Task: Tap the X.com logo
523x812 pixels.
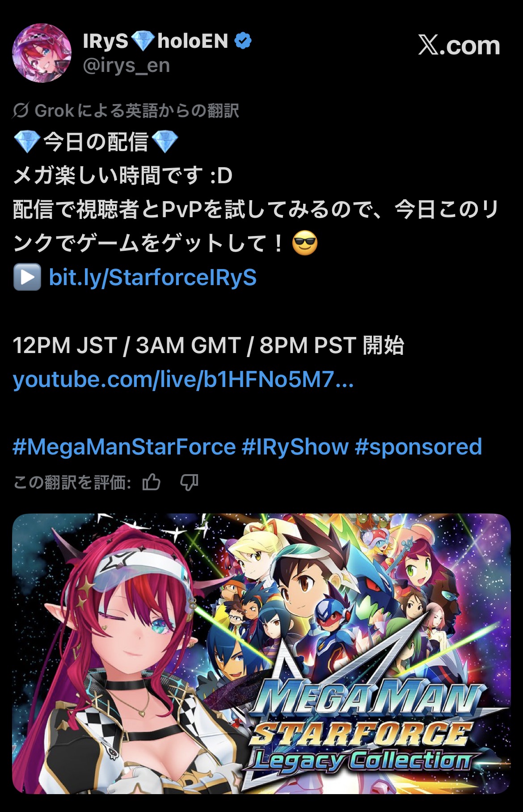Action: (x=459, y=45)
